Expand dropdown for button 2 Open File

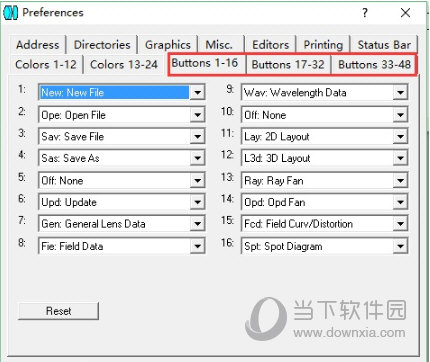point(197,115)
